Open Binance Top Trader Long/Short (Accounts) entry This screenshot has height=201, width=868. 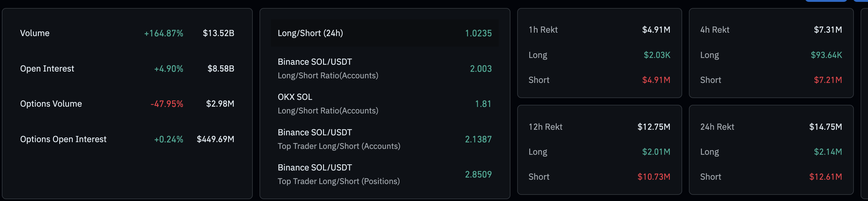[339, 139]
